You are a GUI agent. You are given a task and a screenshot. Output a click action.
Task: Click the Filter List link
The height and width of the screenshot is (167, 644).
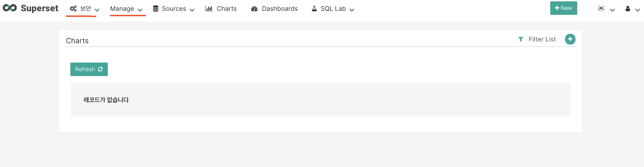tap(542, 39)
